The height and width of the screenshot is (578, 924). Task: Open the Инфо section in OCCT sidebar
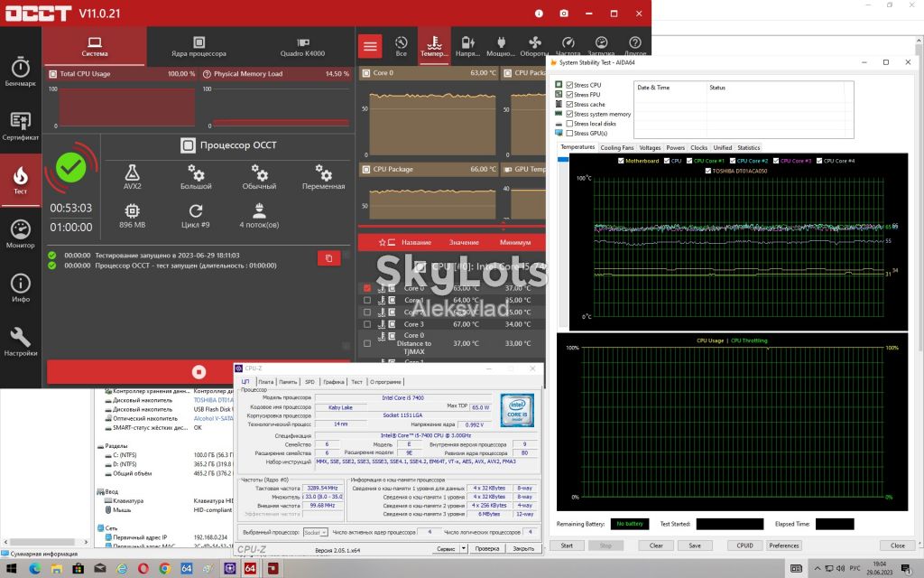(21, 288)
